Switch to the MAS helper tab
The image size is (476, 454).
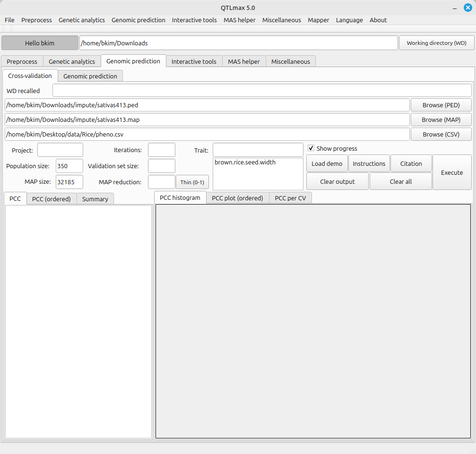243,61
